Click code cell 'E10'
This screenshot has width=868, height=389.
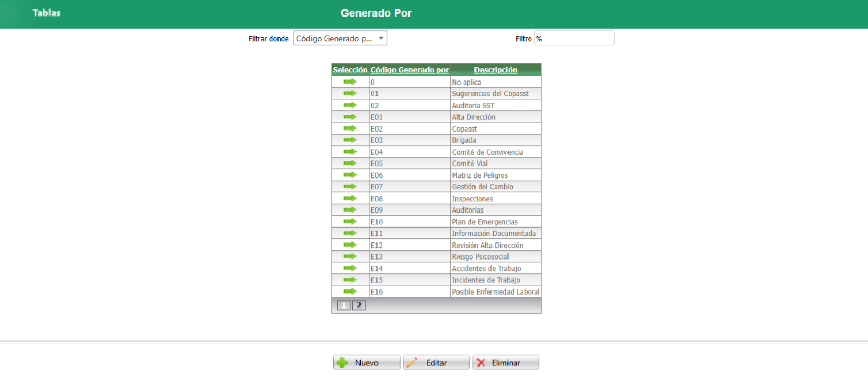(x=410, y=221)
